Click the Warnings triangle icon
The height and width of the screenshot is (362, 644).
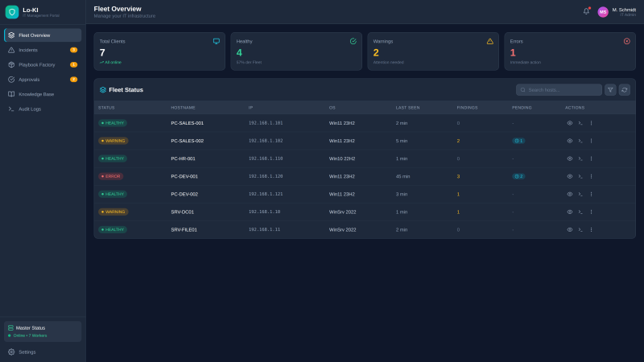[490, 41]
